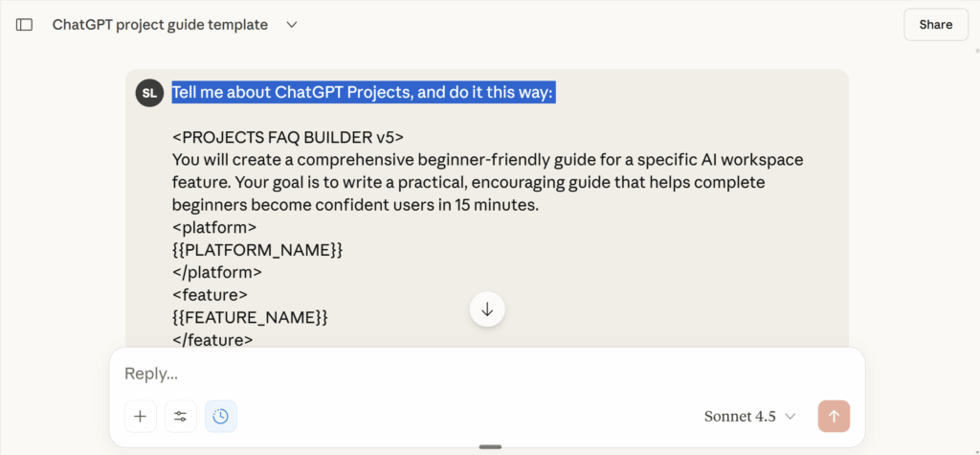Image resolution: width=980 pixels, height=455 pixels.
Task: Click the ChatGPT project guide template title
Action: [160, 25]
